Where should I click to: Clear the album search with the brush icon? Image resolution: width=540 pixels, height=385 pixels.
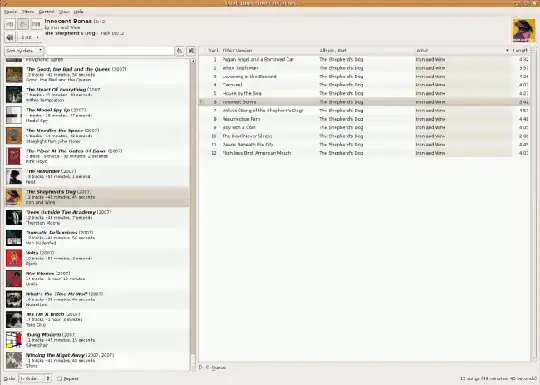[179, 51]
